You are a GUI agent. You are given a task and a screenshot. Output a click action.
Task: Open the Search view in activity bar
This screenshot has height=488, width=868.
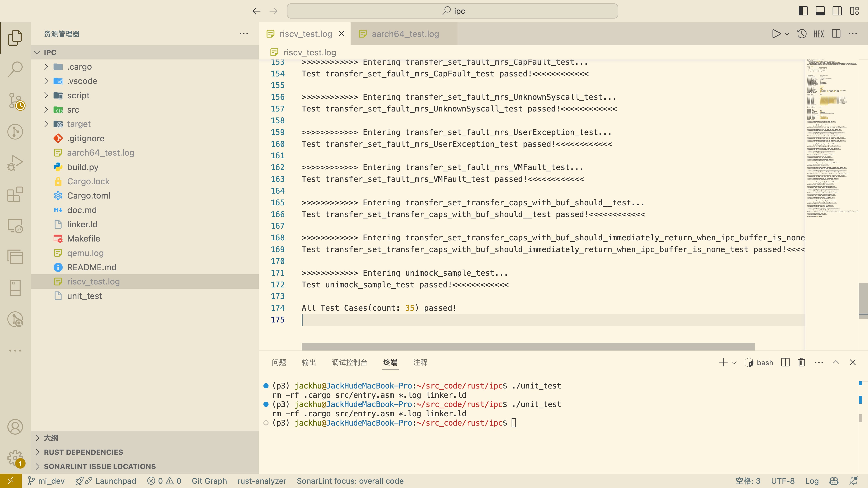click(x=15, y=69)
